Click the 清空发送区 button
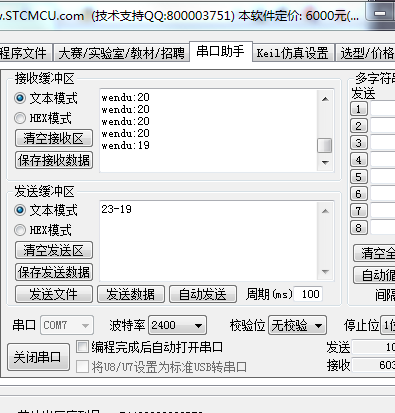 coord(54,250)
